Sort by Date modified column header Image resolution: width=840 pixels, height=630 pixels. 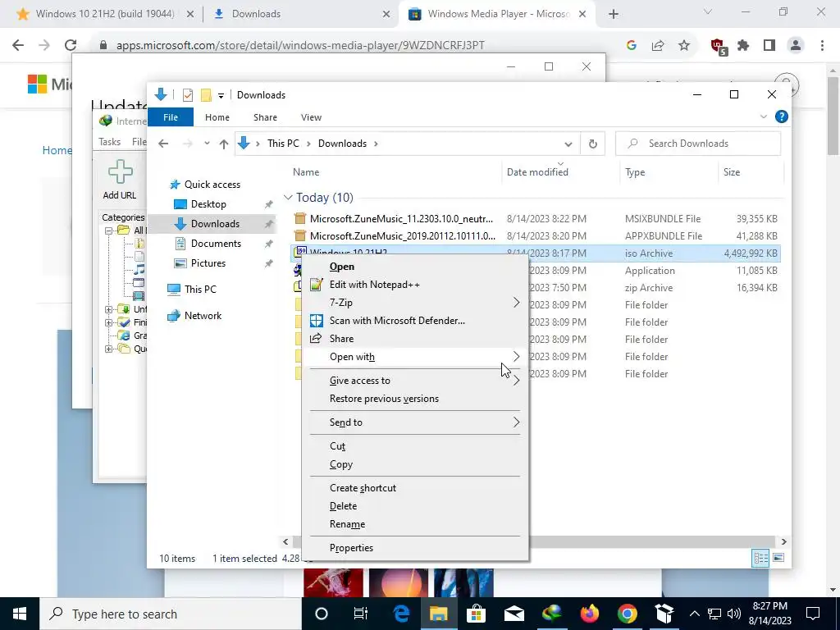click(x=537, y=172)
